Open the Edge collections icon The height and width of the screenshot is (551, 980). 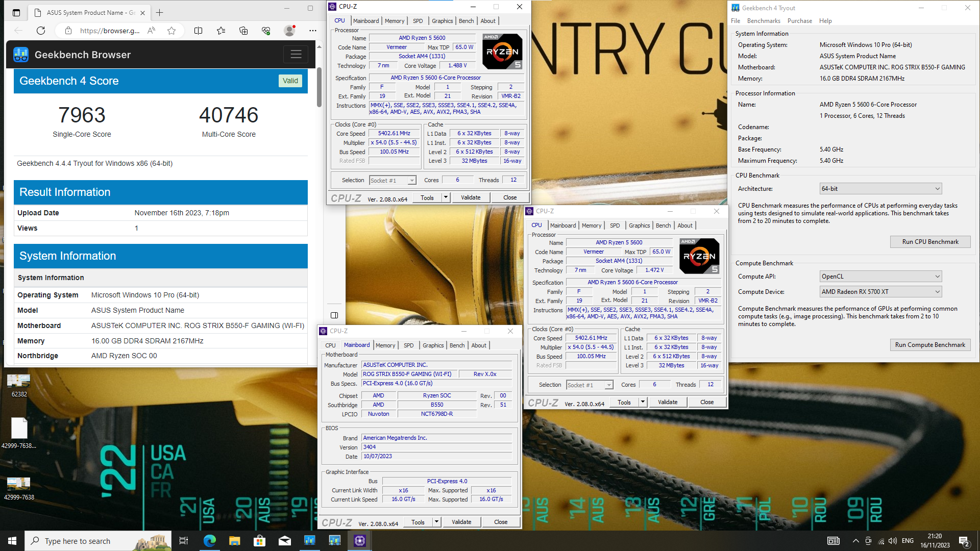243,31
